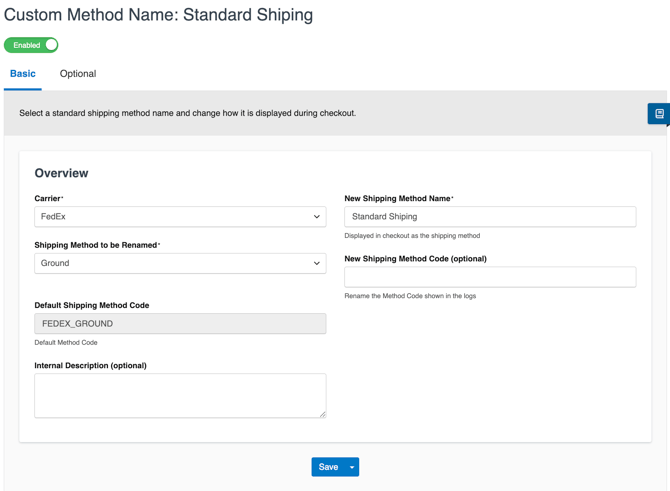Click the 'Default Method Code' helper text
This screenshot has height=491, width=670.
pos(66,342)
